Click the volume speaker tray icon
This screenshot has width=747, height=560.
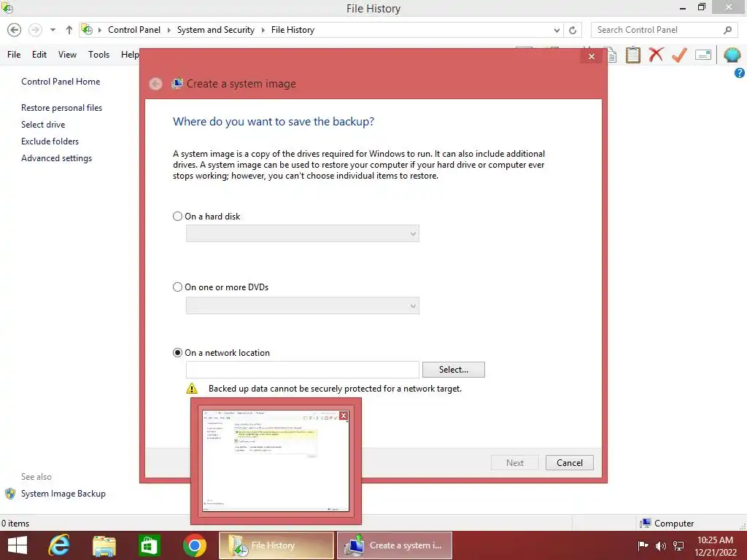660,545
